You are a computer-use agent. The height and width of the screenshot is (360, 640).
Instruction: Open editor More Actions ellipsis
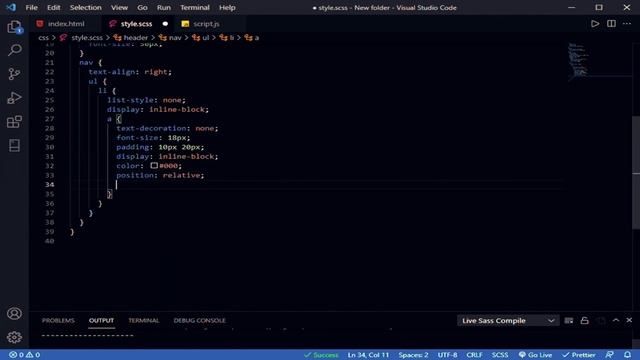click(627, 24)
